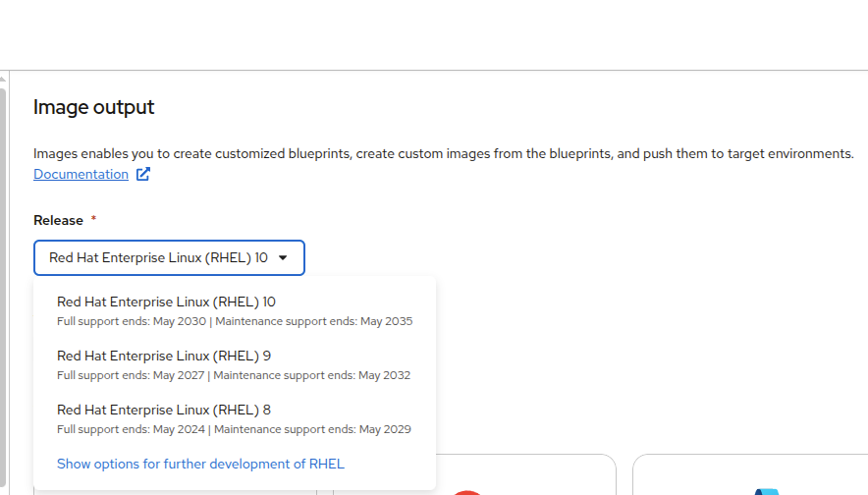Click the left vertical scrollbar
Viewport: 868px width, 495px height.
(x=3, y=288)
